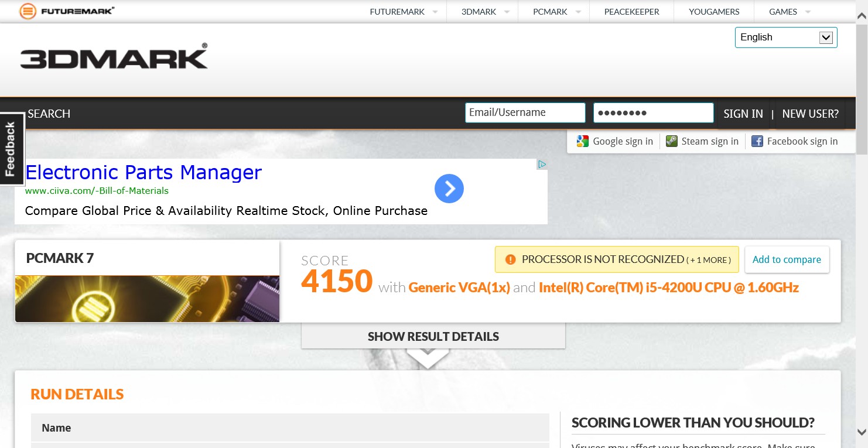868x448 pixels.
Task: Open the Feedback side tab
Action: 11,149
